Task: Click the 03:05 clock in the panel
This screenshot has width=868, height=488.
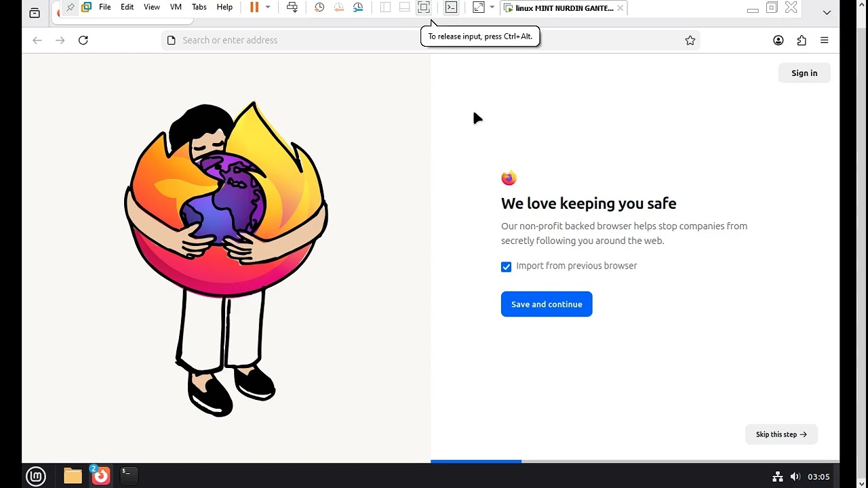Action: tap(818, 477)
